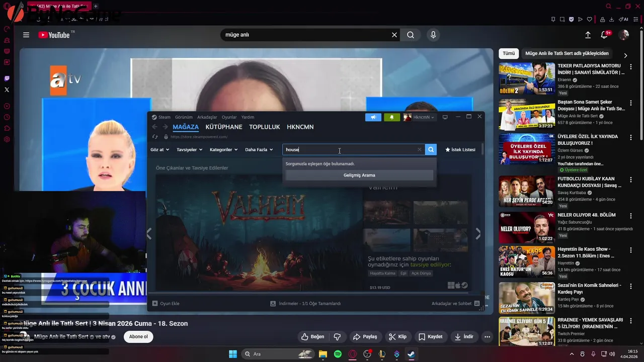This screenshot has width=644, height=362.
Task: Open Oyunlar menu in Steam
Action: point(229,117)
